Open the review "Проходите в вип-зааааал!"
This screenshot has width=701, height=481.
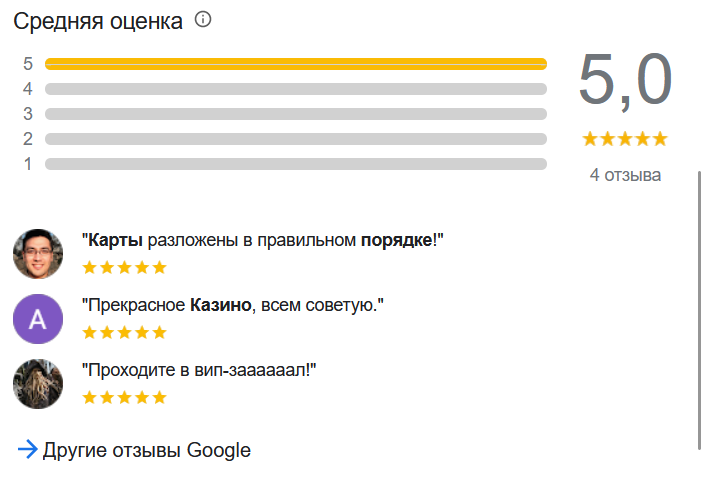tap(199, 370)
